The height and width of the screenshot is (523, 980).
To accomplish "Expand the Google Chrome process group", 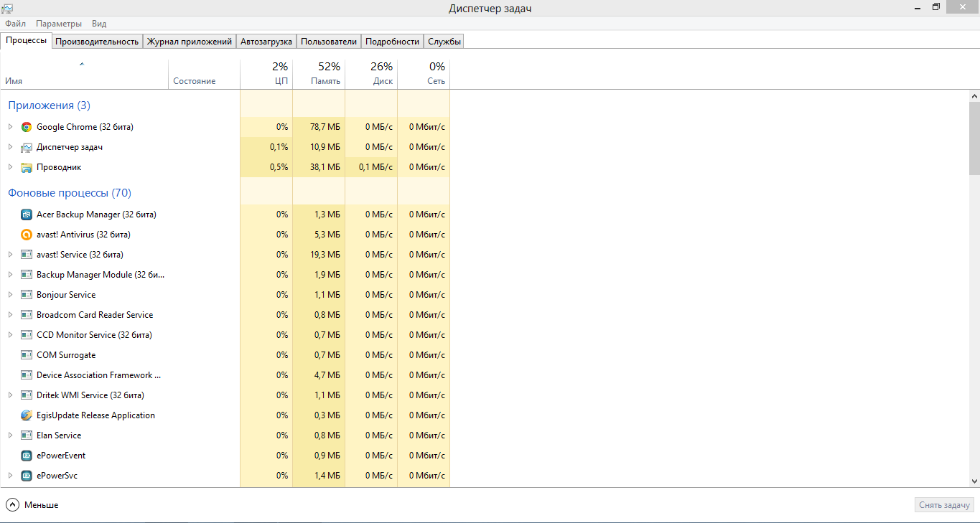I will (x=10, y=127).
